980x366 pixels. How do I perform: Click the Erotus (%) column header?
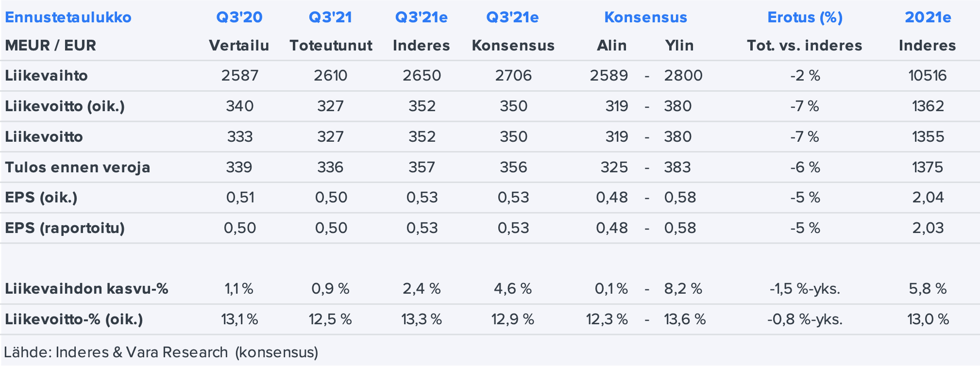pos(805,17)
